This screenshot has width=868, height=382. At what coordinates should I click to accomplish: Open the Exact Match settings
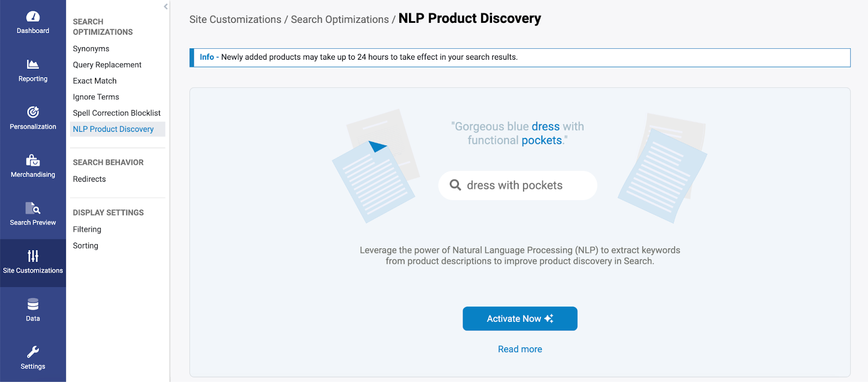point(94,80)
